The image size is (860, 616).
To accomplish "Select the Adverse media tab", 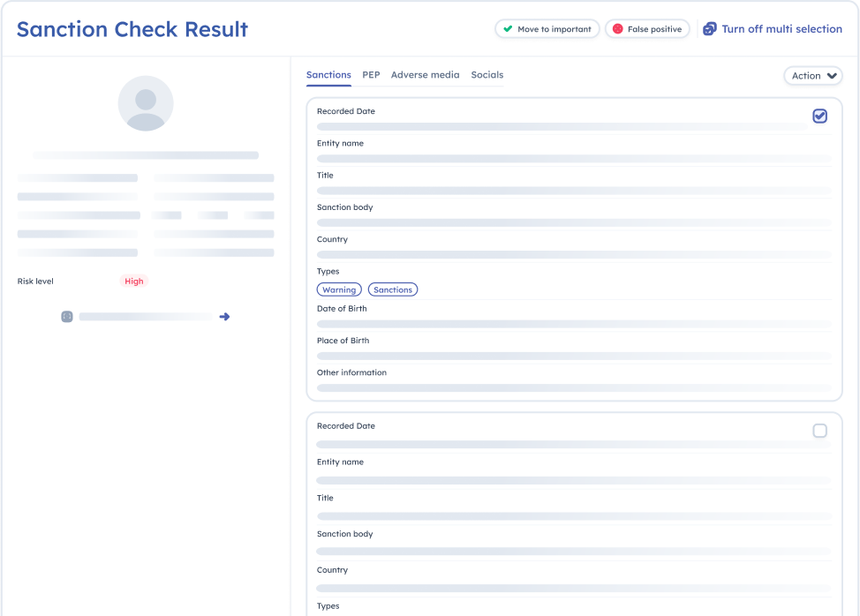I will (425, 75).
